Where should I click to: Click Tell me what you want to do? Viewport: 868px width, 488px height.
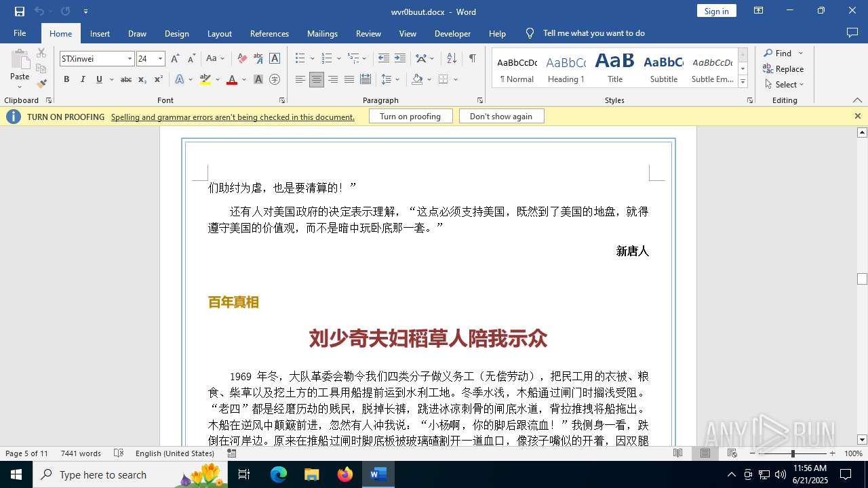click(593, 33)
